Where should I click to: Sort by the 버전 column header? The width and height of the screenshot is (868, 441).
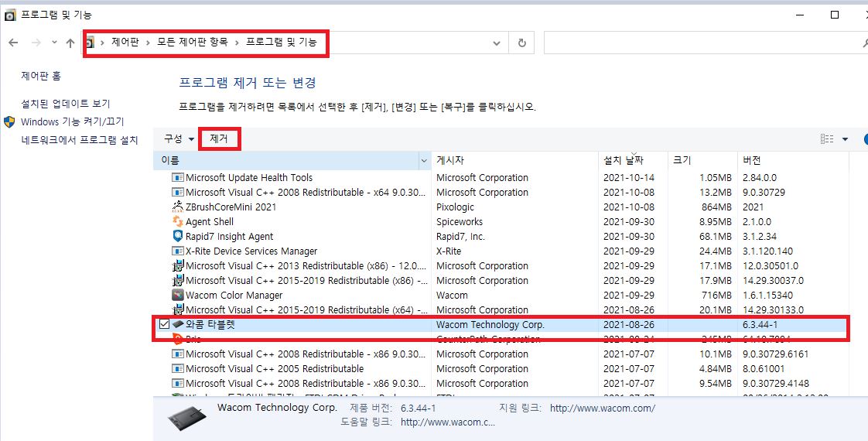(x=793, y=160)
